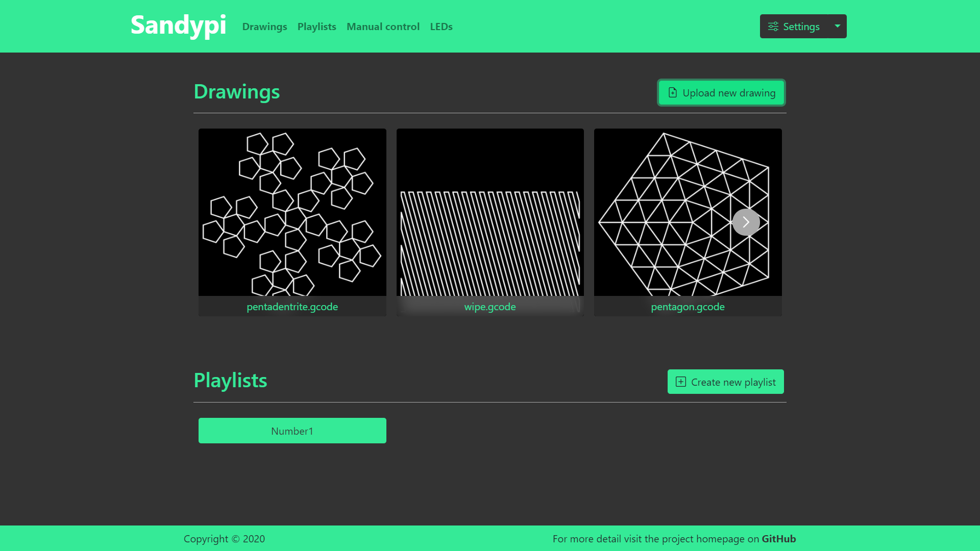Open the Playlists nav item
980x551 pixels.
tap(316, 27)
